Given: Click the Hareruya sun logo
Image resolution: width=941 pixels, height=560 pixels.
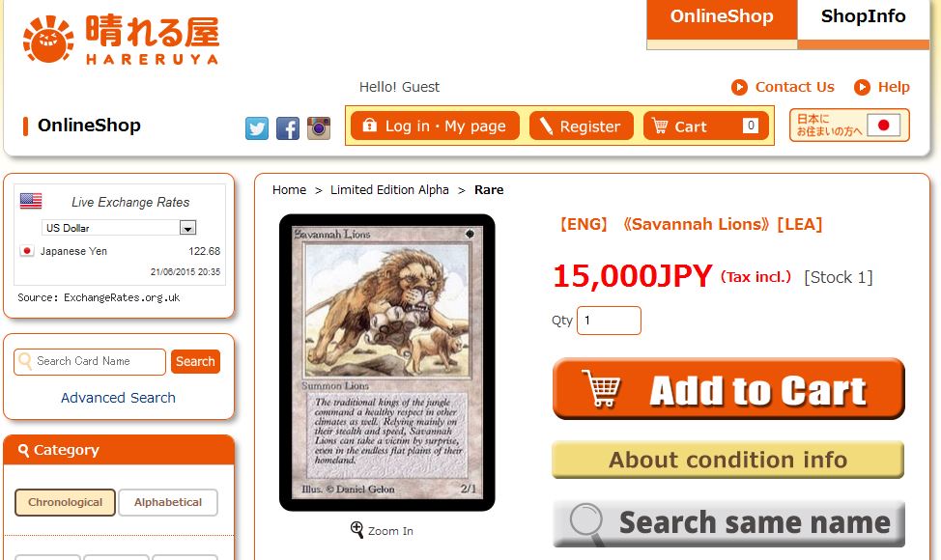Looking at the screenshot, I should [x=48, y=40].
